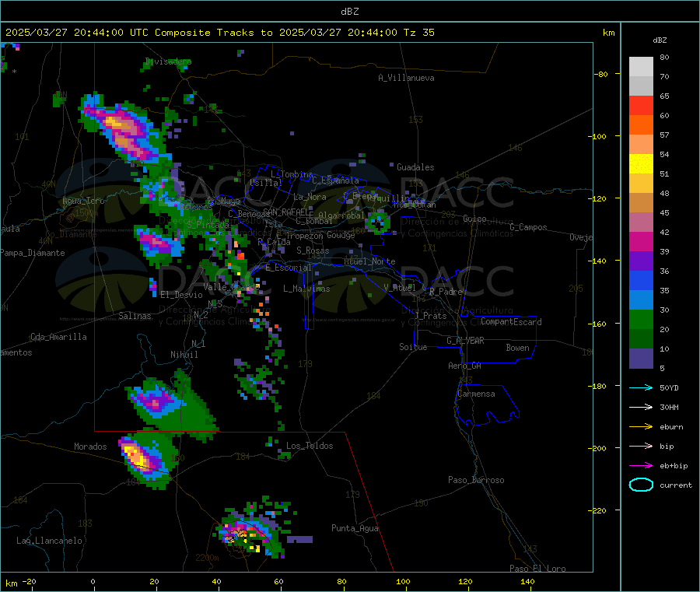The height and width of the screenshot is (592, 700).
Task: Click the intense storm cell beside Morados
Action: [146, 459]
